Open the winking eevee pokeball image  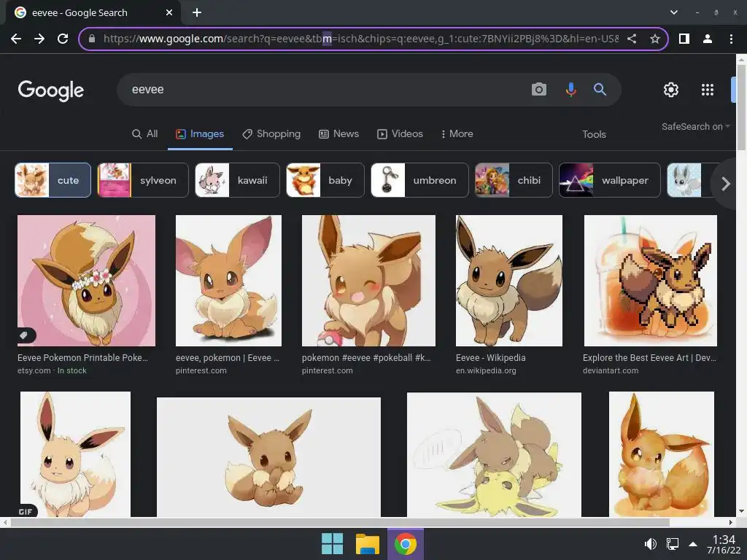click(368, 281)
